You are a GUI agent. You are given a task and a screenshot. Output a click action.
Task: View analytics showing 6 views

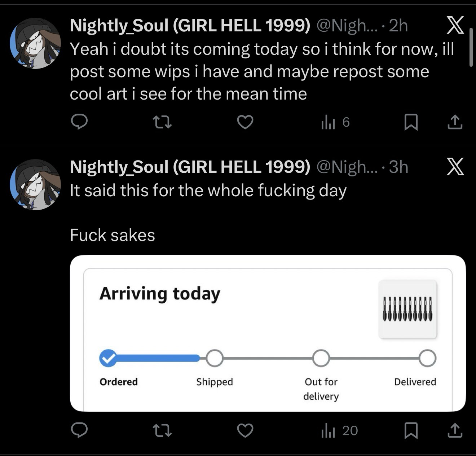point(335,122)
